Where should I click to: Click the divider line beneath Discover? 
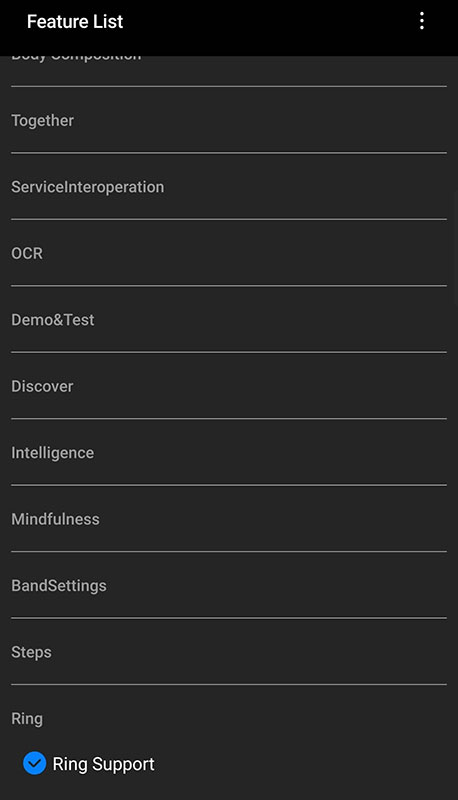[229, 418]
